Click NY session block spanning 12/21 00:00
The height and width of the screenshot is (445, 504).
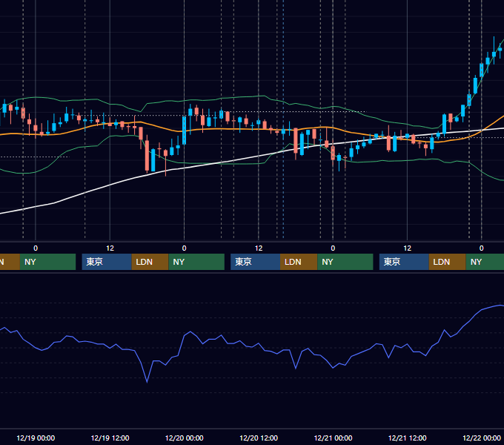(x=345, y=262)
